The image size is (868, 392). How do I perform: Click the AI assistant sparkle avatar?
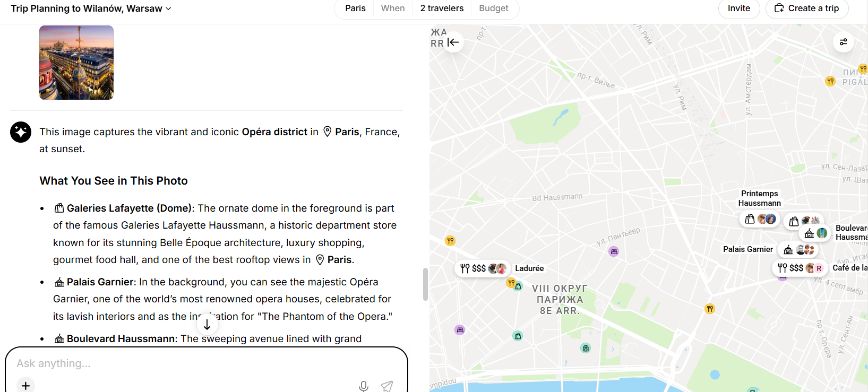pos(21,132)
